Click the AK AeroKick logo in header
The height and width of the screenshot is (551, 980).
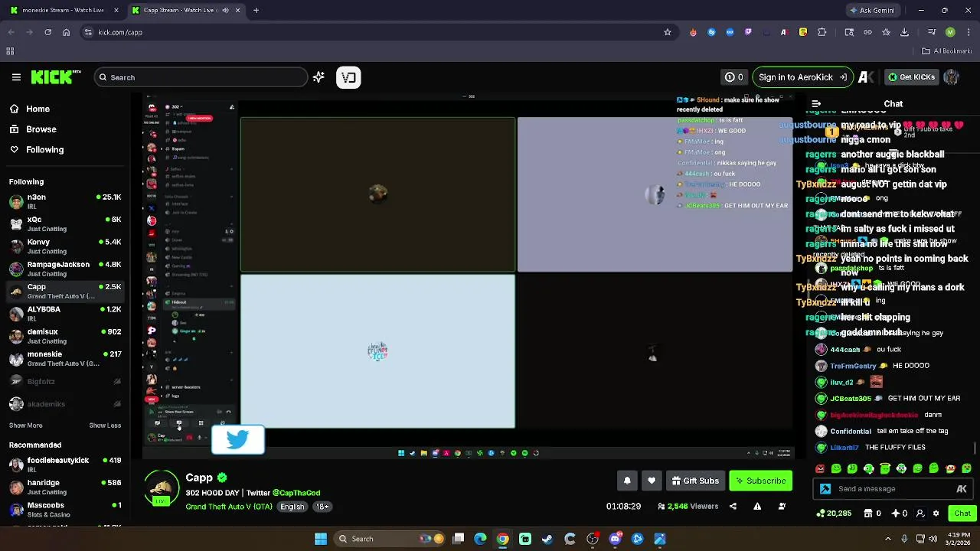(866, 77)
